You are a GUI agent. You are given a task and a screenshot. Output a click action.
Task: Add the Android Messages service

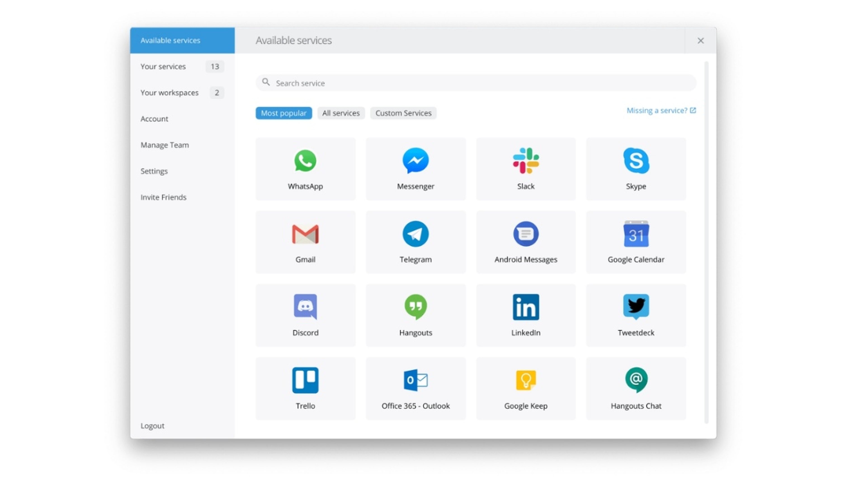[526, 242]
